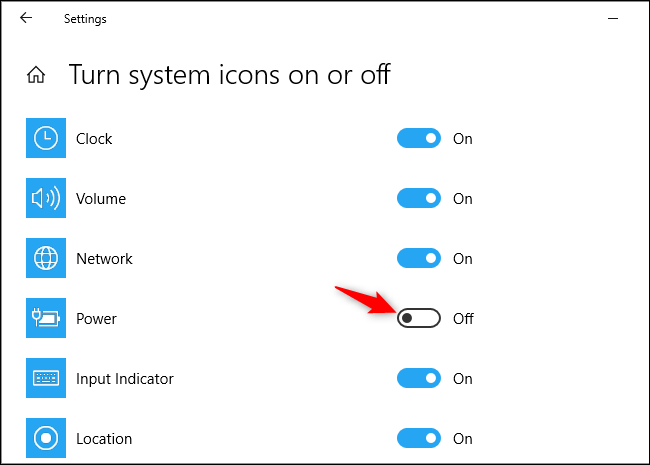Turn off the Clock toggle
Image resolution: width=650 pixels, height=465 pixels.
coord(419,139)
